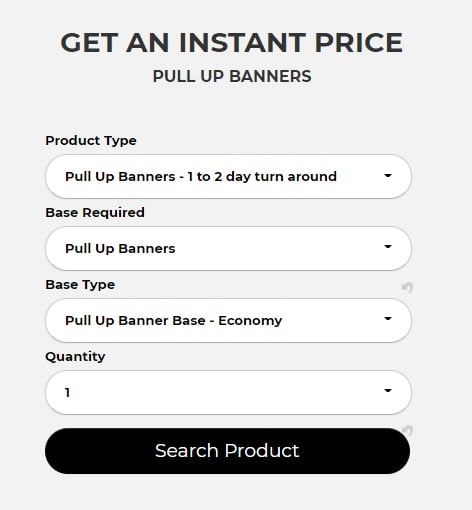Click the Quantity field label
The width and height of the screenshot is (472, 510).
pos(75,357)
